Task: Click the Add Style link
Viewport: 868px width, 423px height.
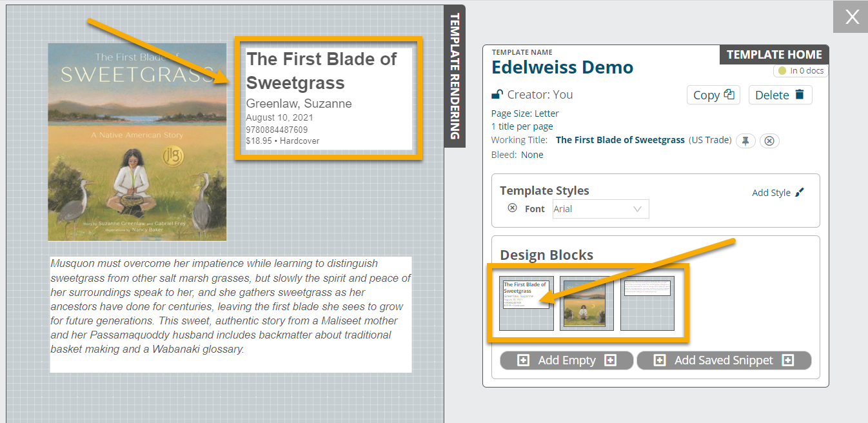Action: (x=778, y=193)
